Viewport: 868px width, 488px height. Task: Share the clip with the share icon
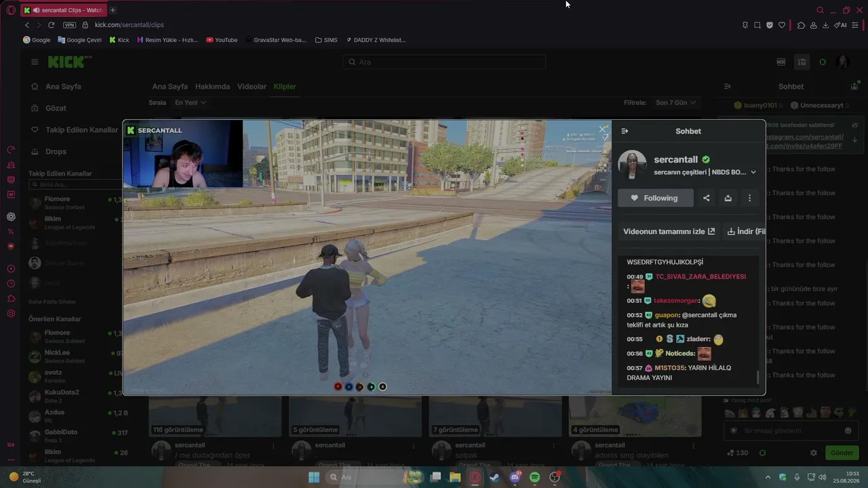click(x=706, y=198)
